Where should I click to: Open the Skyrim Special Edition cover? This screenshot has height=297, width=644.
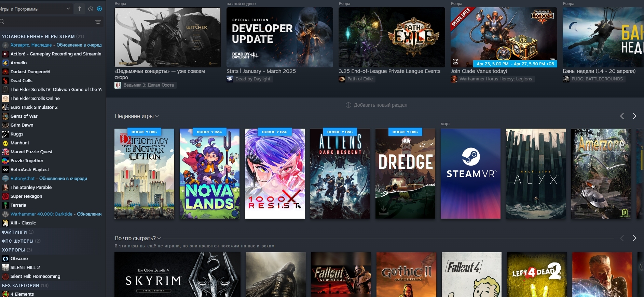(x=177, y=275)
